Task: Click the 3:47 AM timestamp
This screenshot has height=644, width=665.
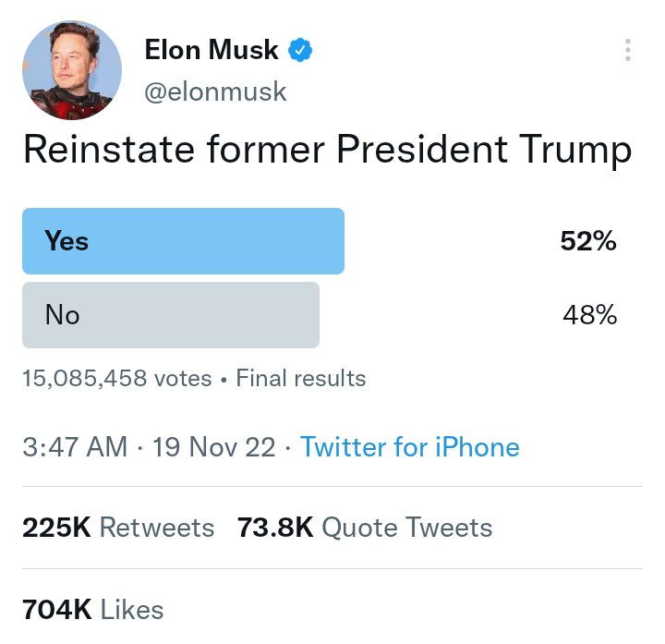Action: 75,447
